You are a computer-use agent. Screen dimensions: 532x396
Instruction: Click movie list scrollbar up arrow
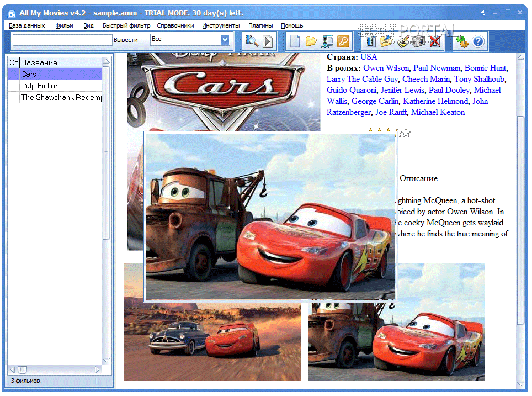click(106, 61)
